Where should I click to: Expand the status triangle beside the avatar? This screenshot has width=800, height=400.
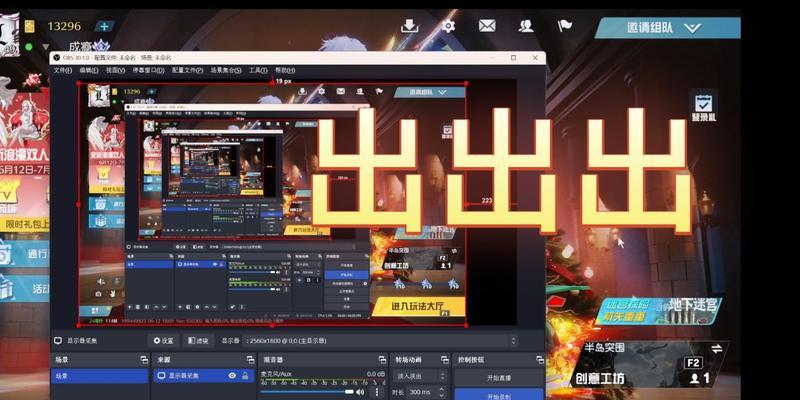click(45, 47)
